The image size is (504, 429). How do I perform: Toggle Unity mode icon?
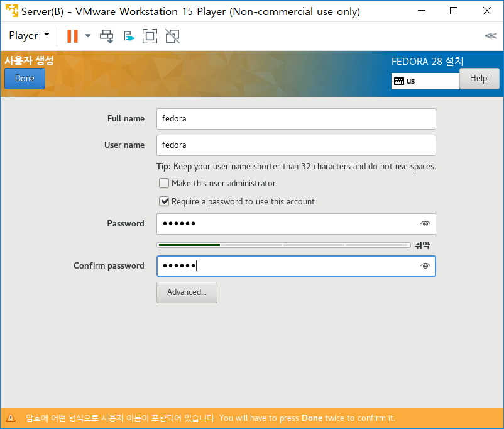173,36
